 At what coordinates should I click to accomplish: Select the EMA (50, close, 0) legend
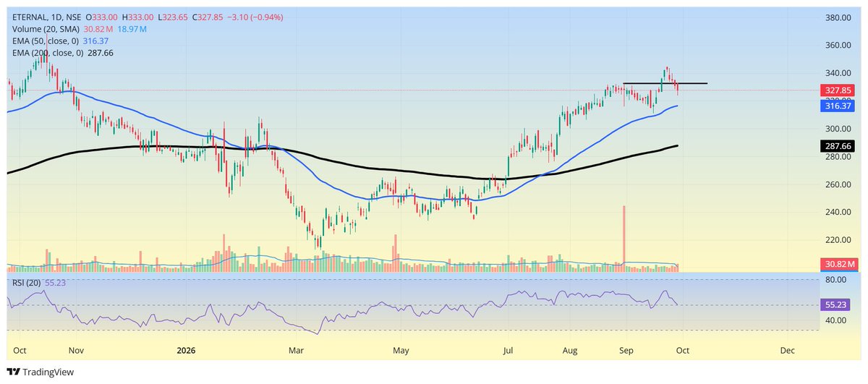click(46, 41)
